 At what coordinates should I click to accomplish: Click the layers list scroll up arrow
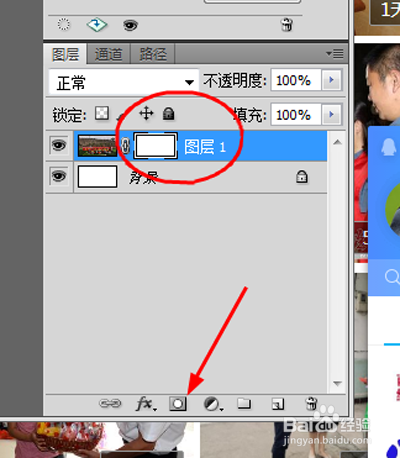337,142
